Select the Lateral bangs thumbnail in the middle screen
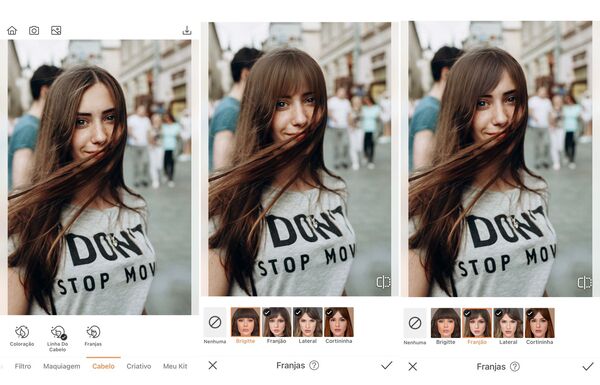600x385 pixels. [x=308, y=322]
